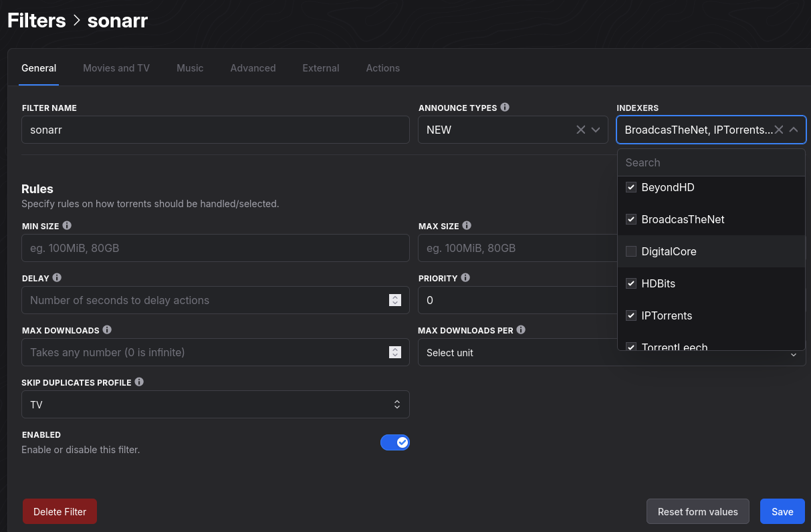Screen dimensions: 811x532
Task: Click the Skip Duplicates Profile info icon
Action: click(x=139, y=382)
